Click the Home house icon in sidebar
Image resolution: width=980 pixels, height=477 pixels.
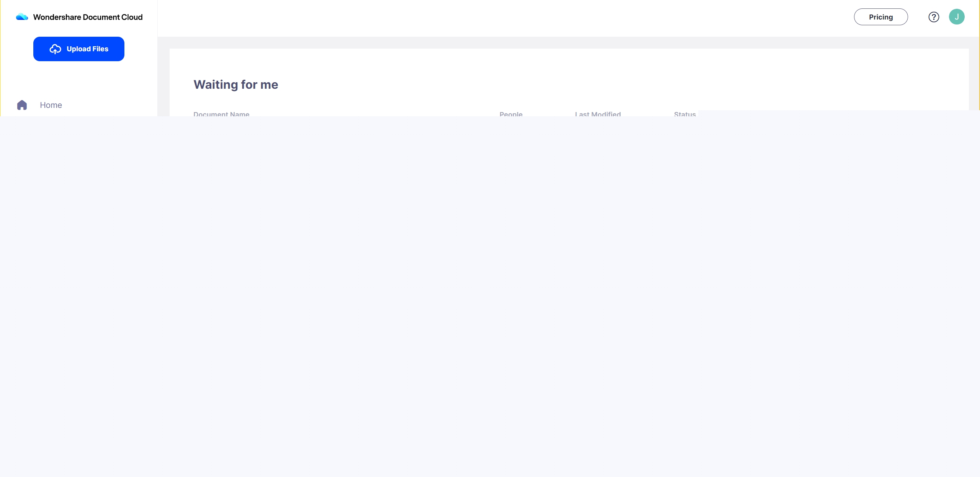(x=22, y=105)
